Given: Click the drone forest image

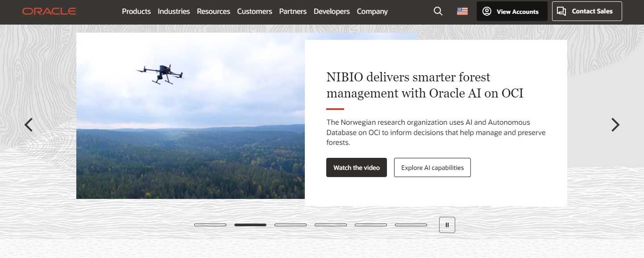Looking at the screenshot, I should [191, 116].
